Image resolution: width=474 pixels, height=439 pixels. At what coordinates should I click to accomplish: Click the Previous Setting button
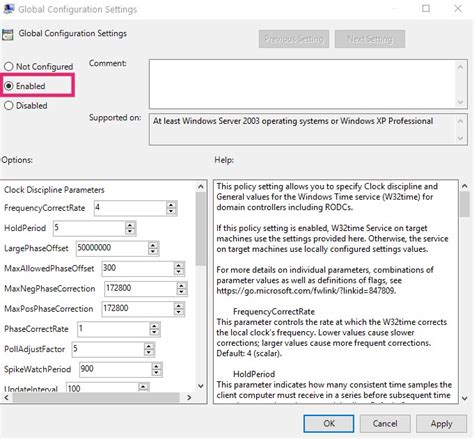tap(294, 39)
